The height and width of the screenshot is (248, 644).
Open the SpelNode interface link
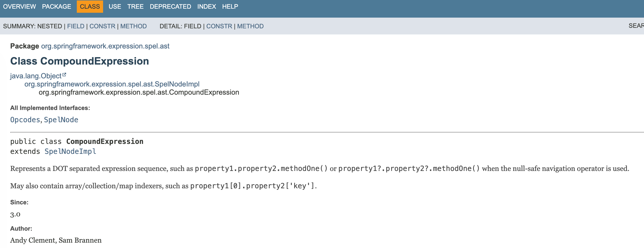point(61,120)
